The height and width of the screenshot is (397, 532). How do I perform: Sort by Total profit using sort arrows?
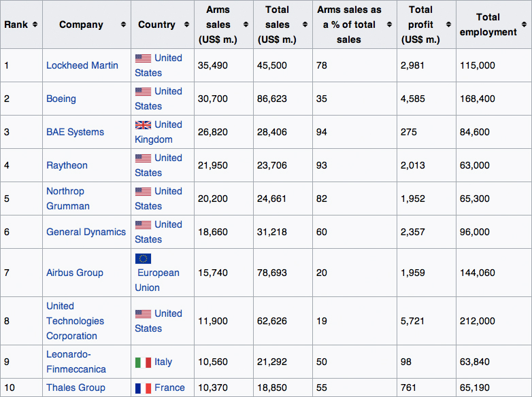pyautogui.click(x=448, y=24)
